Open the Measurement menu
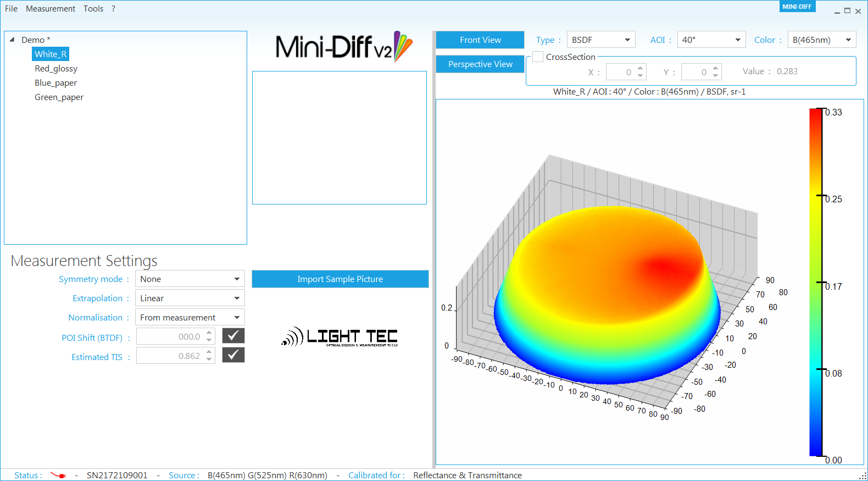Image resolution: width=868 pixels, height=481 pixels. tap(51, 9)
